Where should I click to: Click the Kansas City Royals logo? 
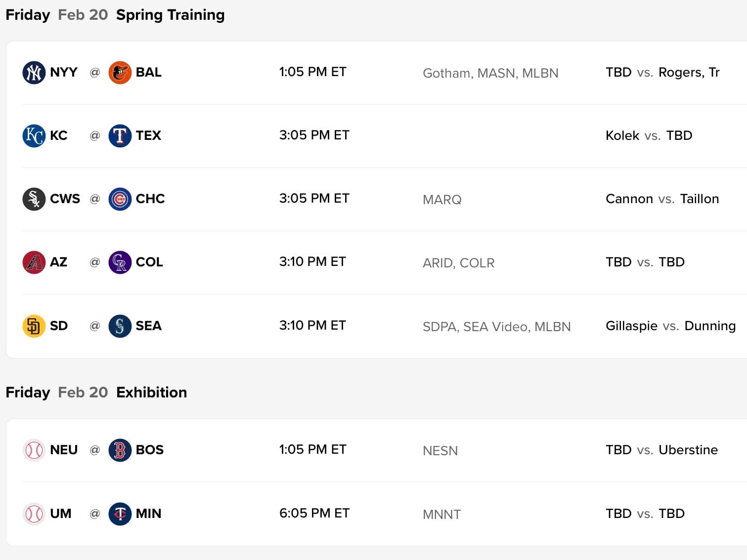[x=34, y=136]
